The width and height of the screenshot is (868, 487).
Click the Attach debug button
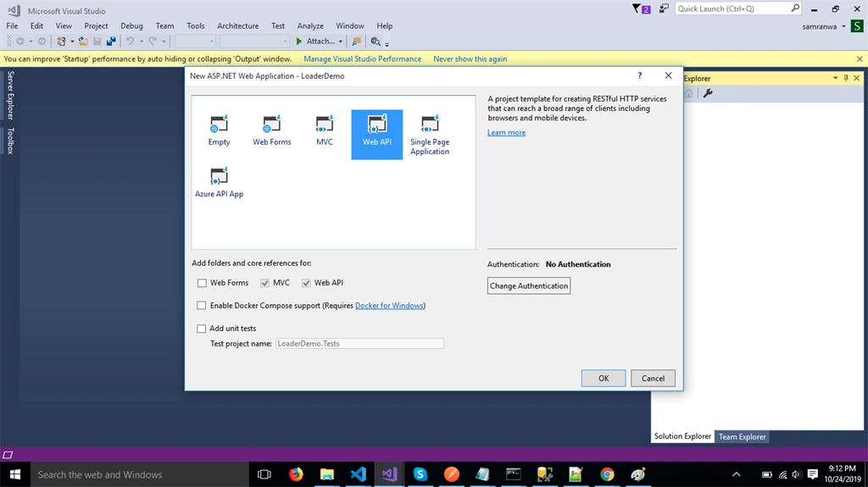click(315, 42)
